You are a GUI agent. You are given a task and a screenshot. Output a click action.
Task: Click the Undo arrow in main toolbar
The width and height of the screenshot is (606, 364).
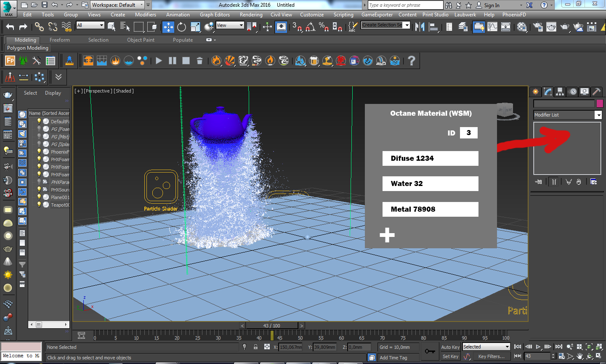click(10, 27)
